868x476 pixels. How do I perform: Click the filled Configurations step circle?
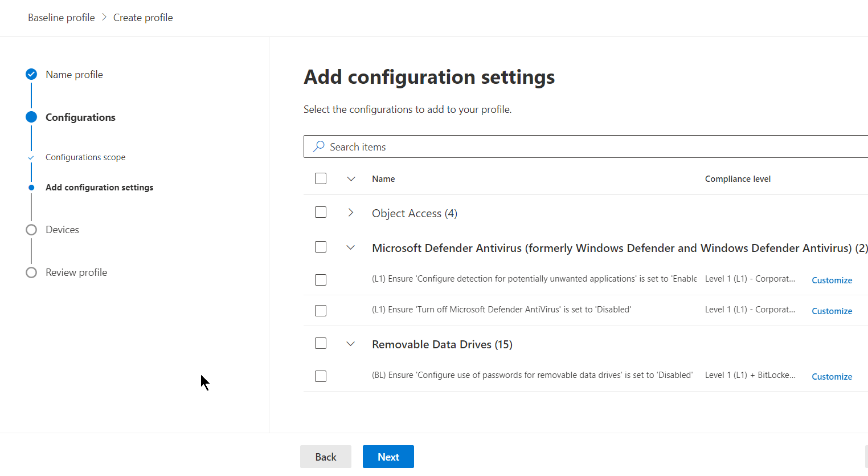tap(31, 117)
